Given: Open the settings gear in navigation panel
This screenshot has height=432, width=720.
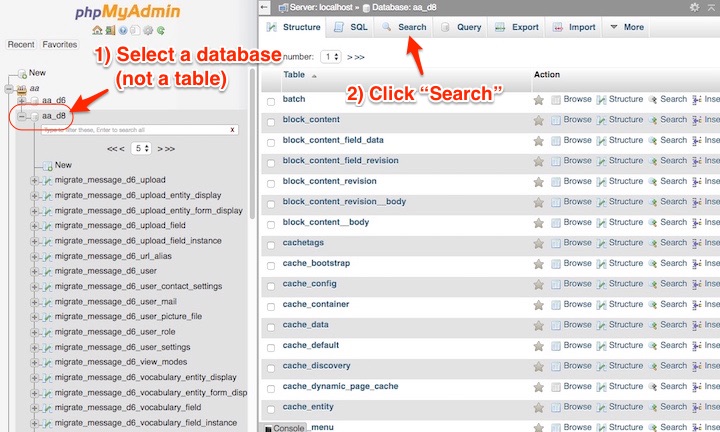Looking at the screenshot, I should coord(147,30).
